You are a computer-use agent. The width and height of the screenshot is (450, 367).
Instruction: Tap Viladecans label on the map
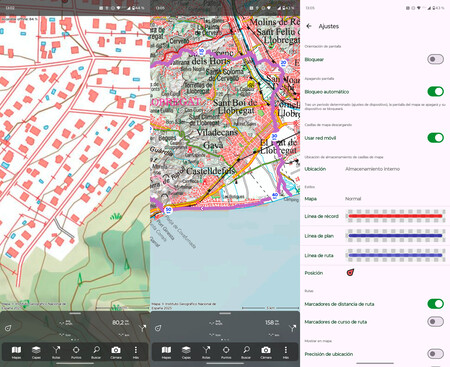(217, 132)
